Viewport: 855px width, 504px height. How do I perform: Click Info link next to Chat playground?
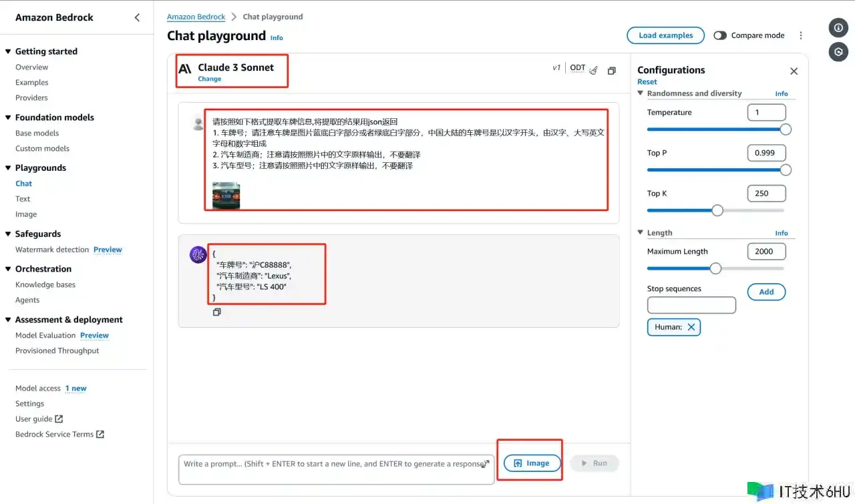click(277, 38)
